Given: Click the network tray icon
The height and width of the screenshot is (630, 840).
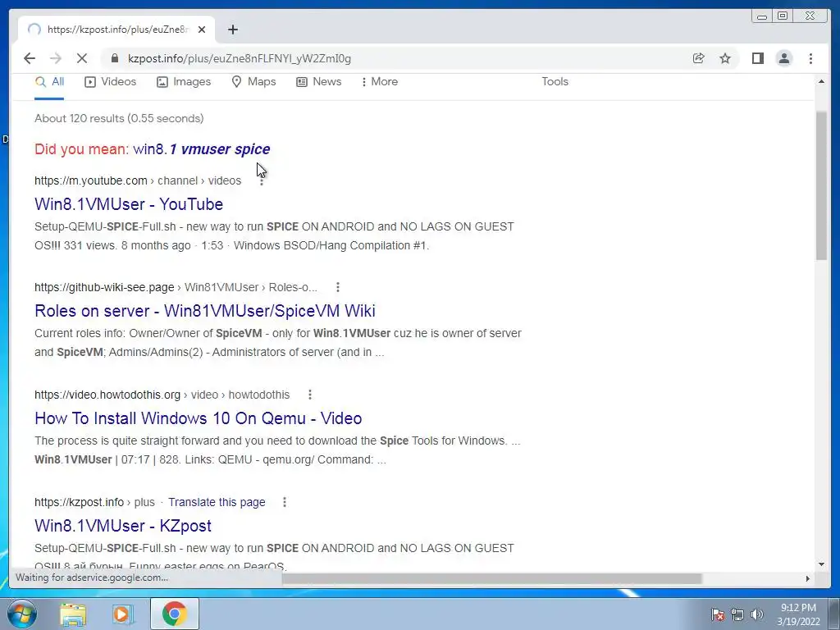Looking at the screenshot, I should (x=737, y=614).
